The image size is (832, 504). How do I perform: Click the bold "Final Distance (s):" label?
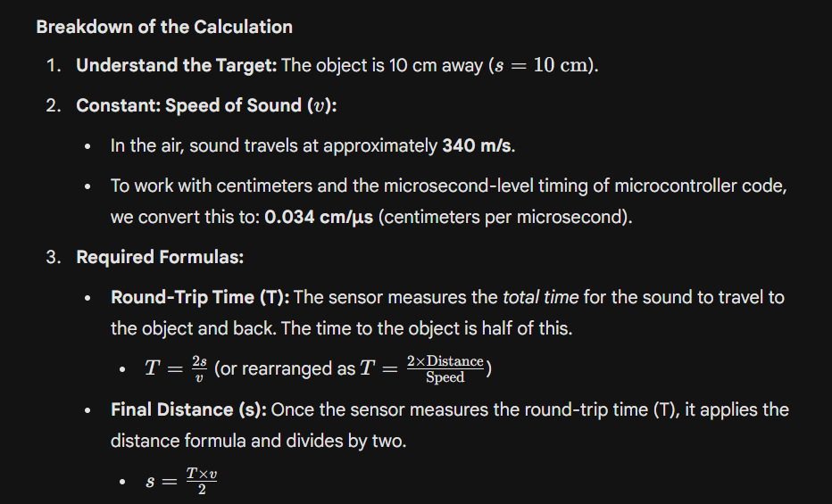pyautogui.click(x=187, y=409)
